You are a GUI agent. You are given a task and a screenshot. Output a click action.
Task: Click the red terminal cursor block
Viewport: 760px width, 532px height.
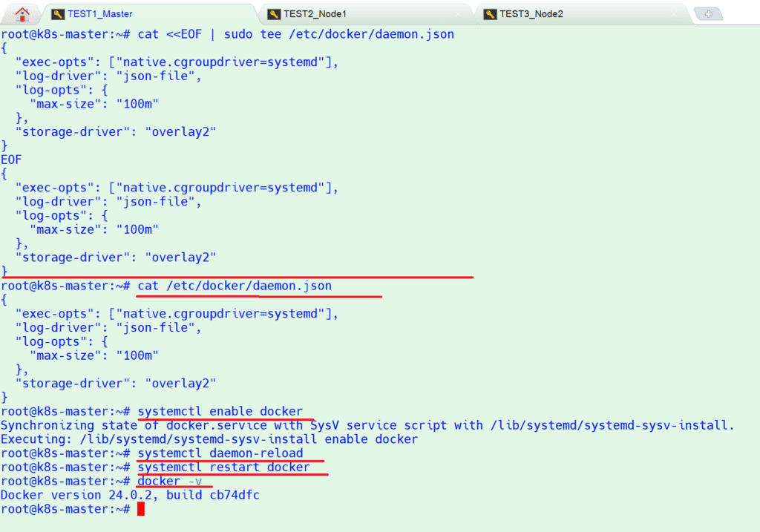(x=140, y=509)
